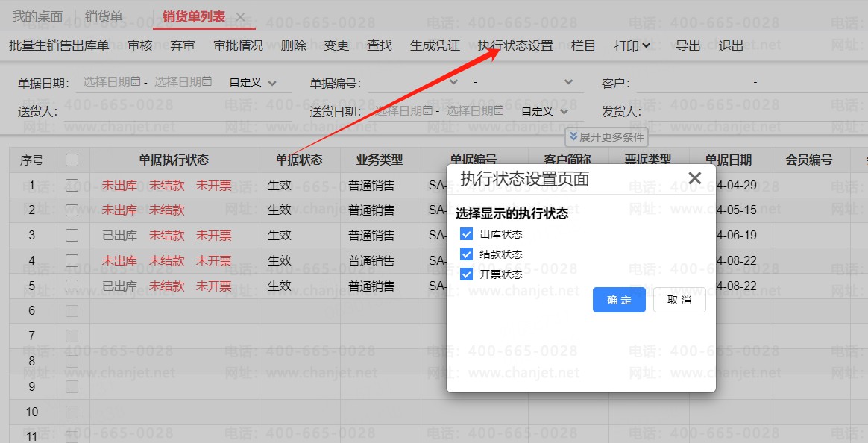
Task: Toggle select-all checkbox in table header
Action: pyautogui.click(x=72, y=160)
